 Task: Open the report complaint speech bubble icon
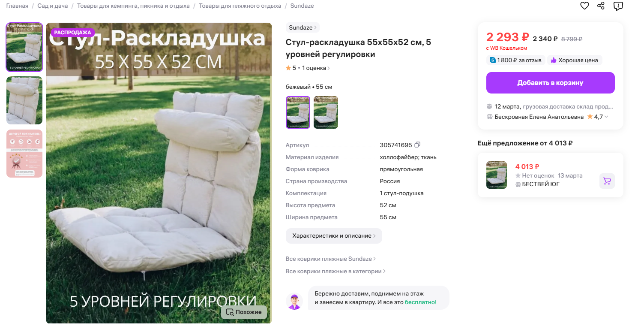618,6
